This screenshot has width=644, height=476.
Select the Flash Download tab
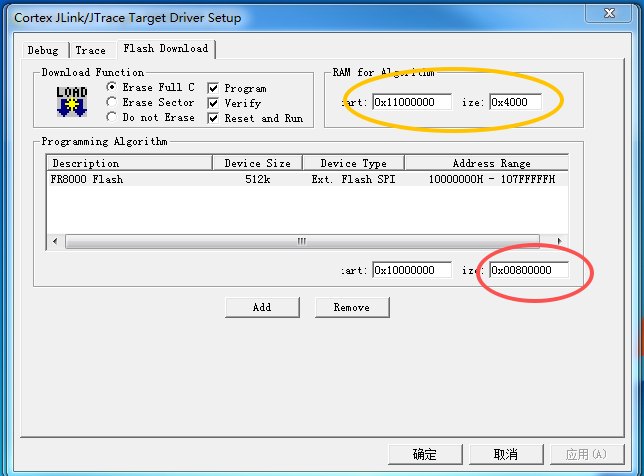click(165, 48)
